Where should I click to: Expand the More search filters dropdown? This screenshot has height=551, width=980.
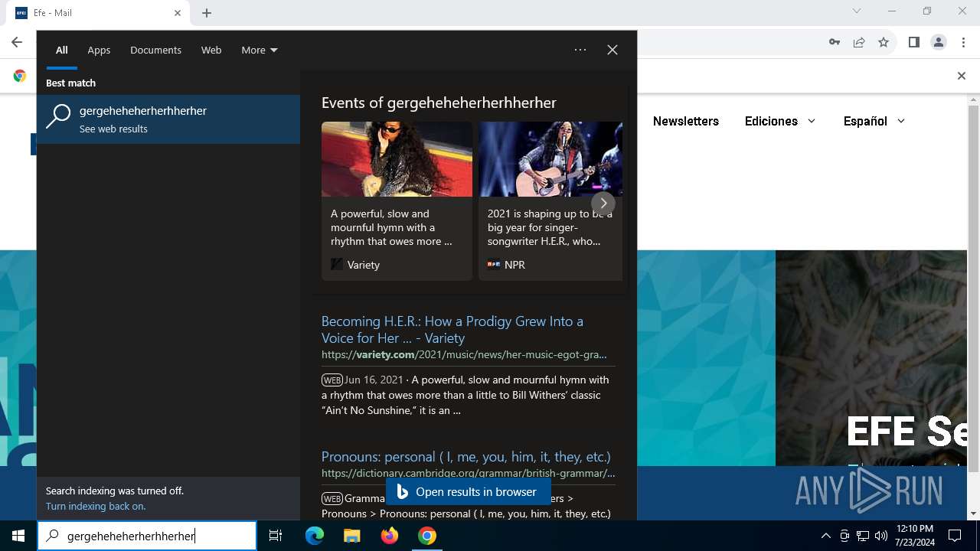point(260,50)
